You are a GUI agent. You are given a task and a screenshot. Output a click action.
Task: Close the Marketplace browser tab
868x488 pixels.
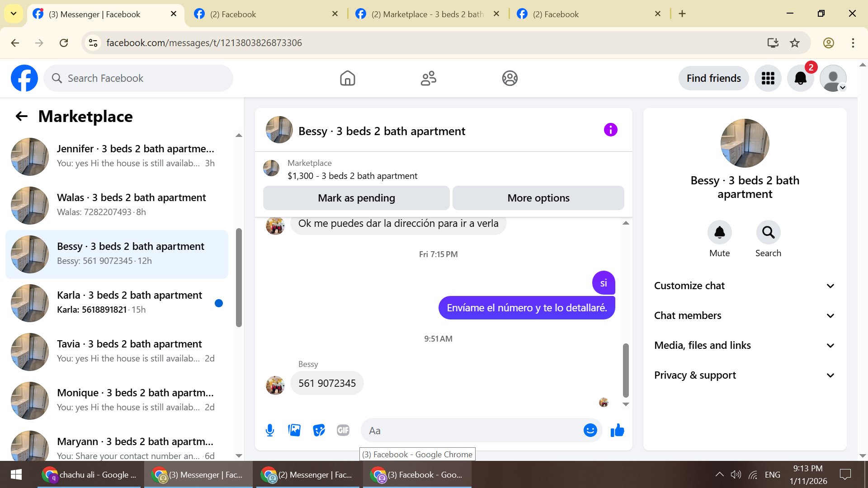tap(496, 14)
